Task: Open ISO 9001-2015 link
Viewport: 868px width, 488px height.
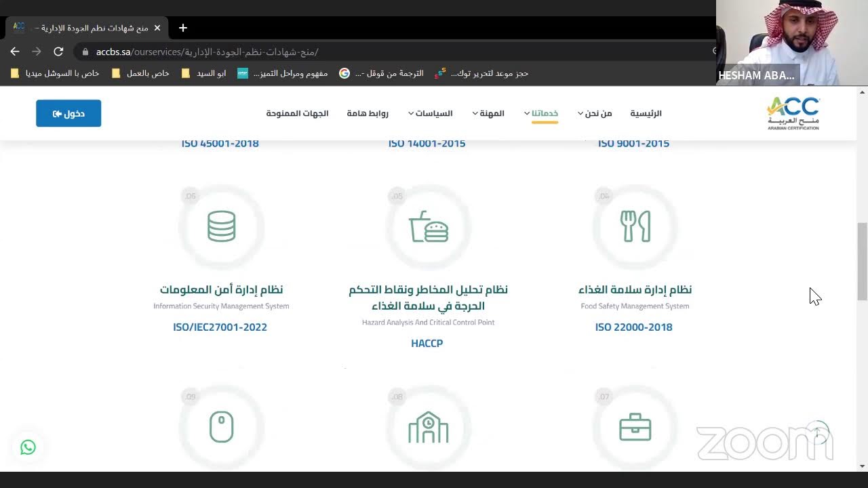Action: (x=633, y=143)
